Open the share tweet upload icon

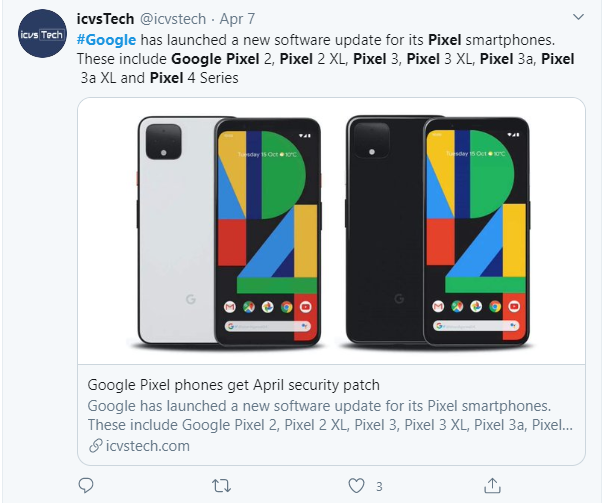492,486
